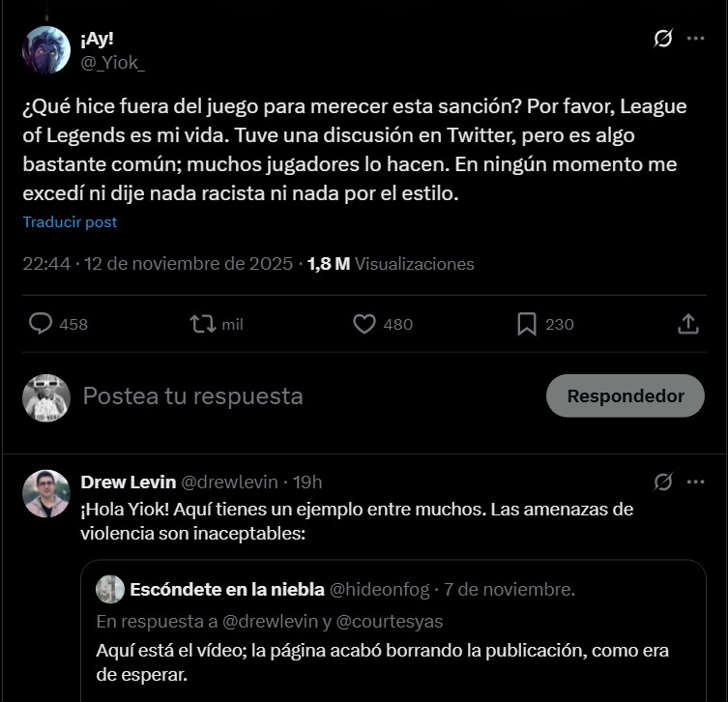Bookmark the post with 230 saves

pyautogui.click(x=527, y=324)
